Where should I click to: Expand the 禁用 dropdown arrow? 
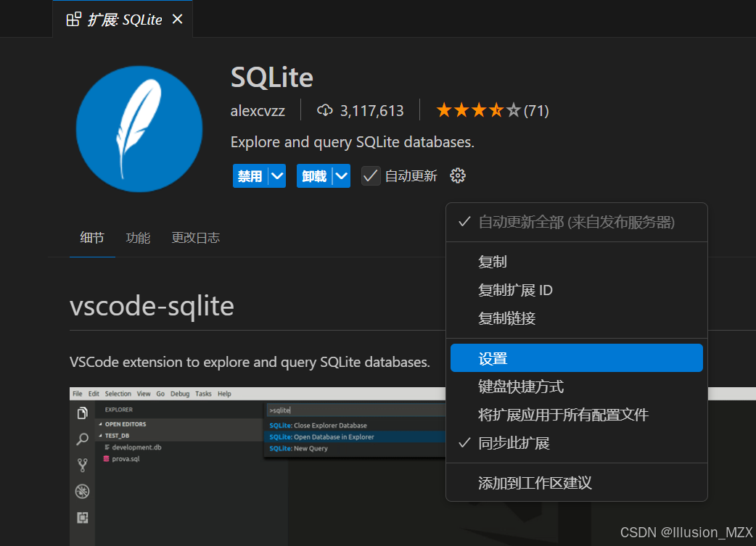[277, 176]
